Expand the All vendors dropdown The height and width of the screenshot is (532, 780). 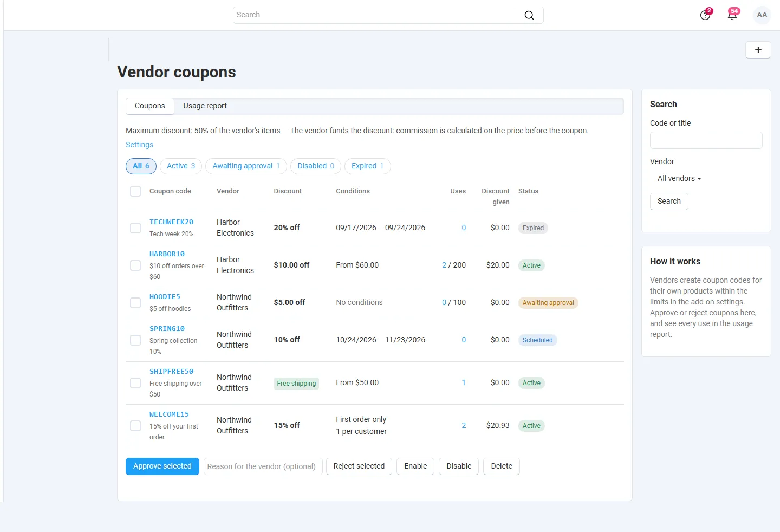[x=679, y=178]
